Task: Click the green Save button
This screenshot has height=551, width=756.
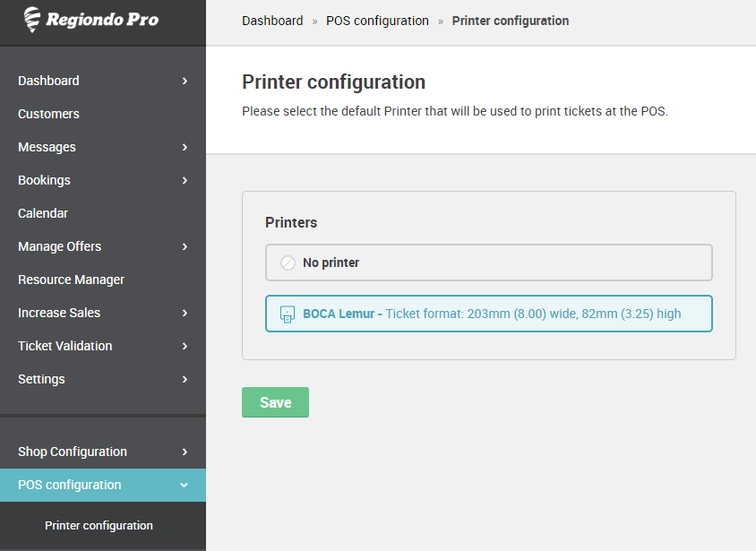Action: pos(275,402)
